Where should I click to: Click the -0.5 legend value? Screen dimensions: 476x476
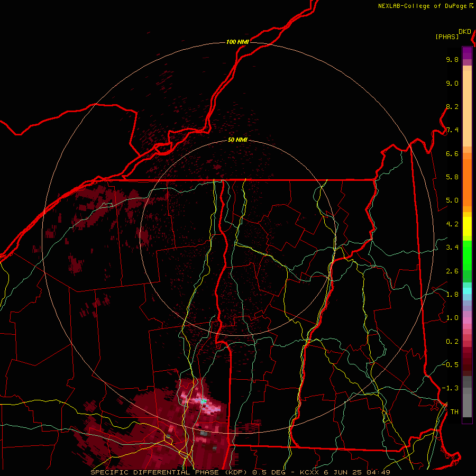coord(450,364)
